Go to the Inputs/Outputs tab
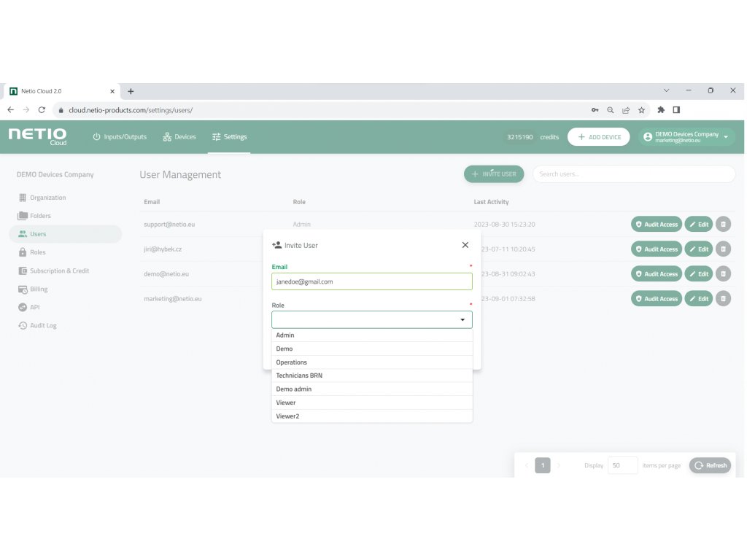Screen dimensions: 747x560 tap(120, 137)
